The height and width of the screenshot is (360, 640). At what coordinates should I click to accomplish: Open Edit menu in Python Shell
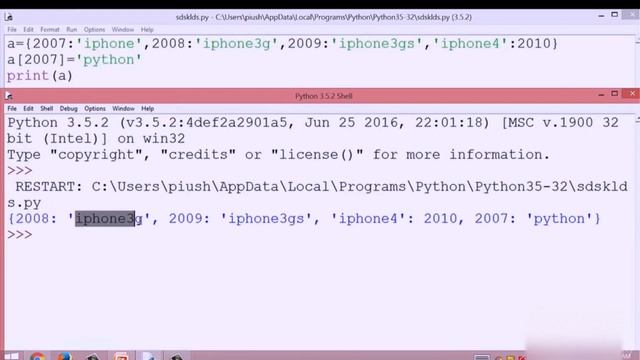(x=28, y=109)
